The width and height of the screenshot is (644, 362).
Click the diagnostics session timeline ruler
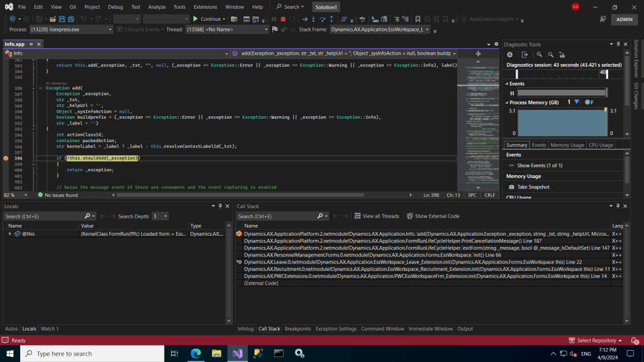click(560, 74)
